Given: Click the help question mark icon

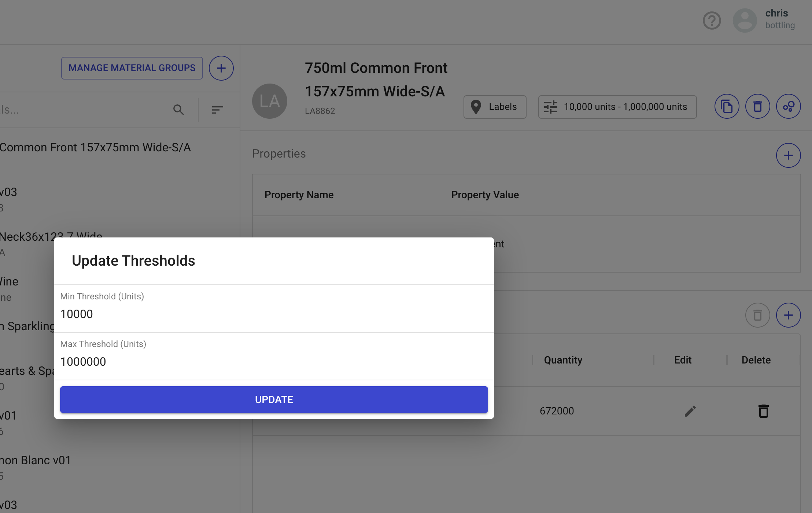Looking at the screenshot, I should pyautogui.click(x=712, y=21).
